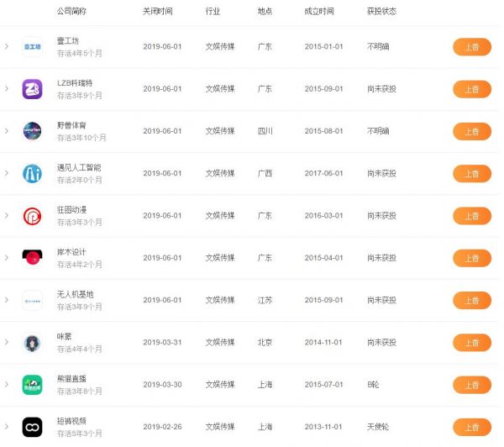Click 上香 button for 狂图动漫
Viewport: 504px width, 447px height.
point(472,216)
